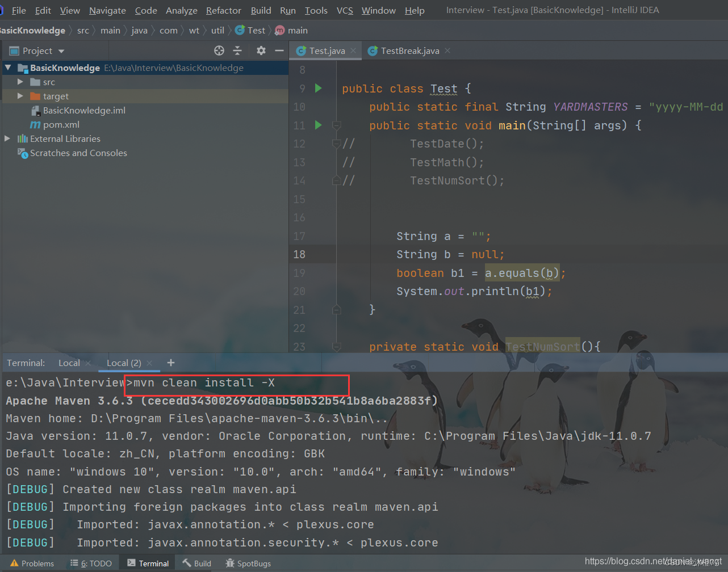Open the Analyze menu
The height and width of the screenshot is (572, 728).
tap(182, 10)
